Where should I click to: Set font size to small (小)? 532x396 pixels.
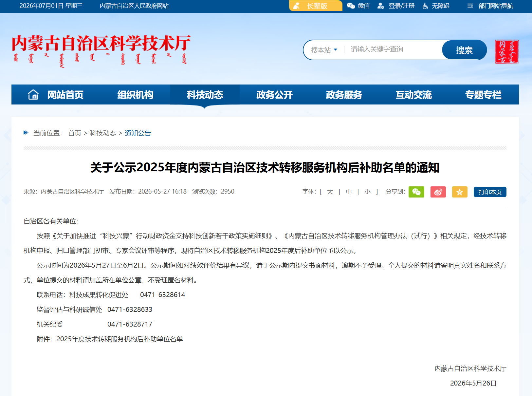click(367, 192)
